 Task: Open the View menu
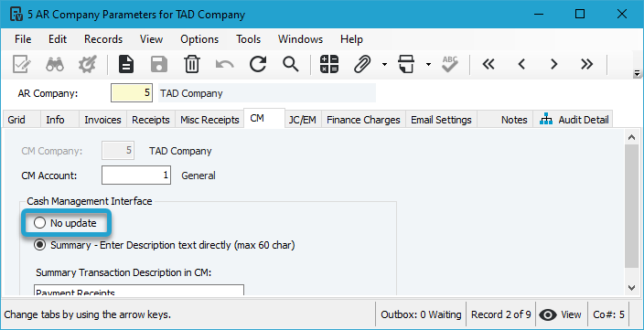(151, 39)
